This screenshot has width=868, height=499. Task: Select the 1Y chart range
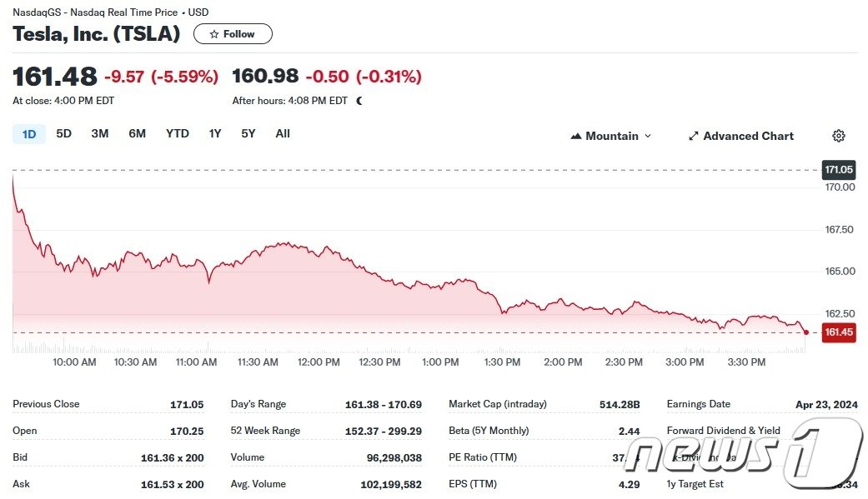click(215, 133)
